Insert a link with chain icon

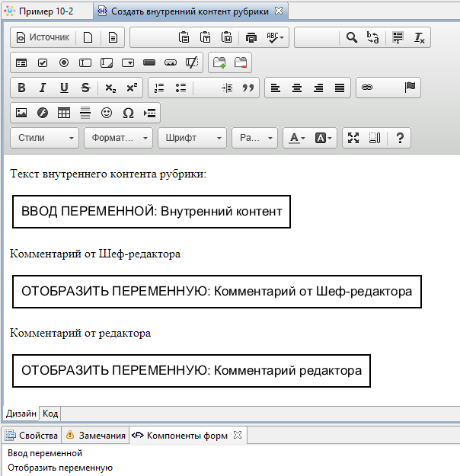(366, 88)
